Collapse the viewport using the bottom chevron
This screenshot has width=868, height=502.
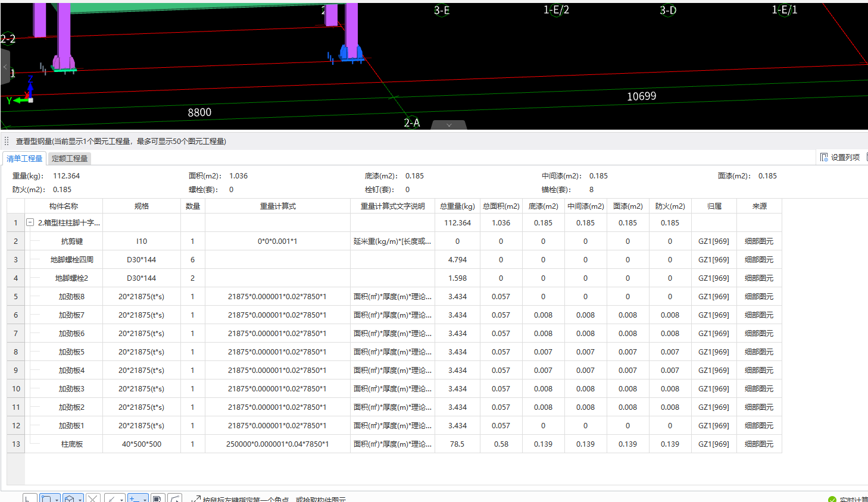(449, 125)
